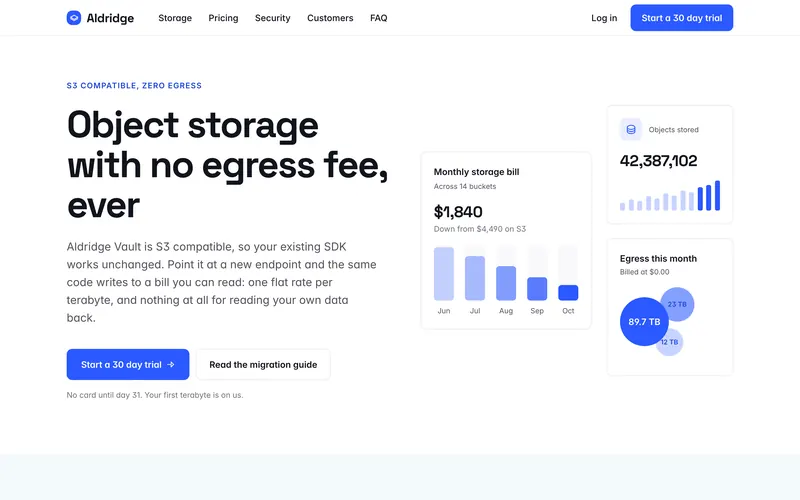Select the Oct bar in chart
This screenshot has height=500, width=800.
click(568, 293)
